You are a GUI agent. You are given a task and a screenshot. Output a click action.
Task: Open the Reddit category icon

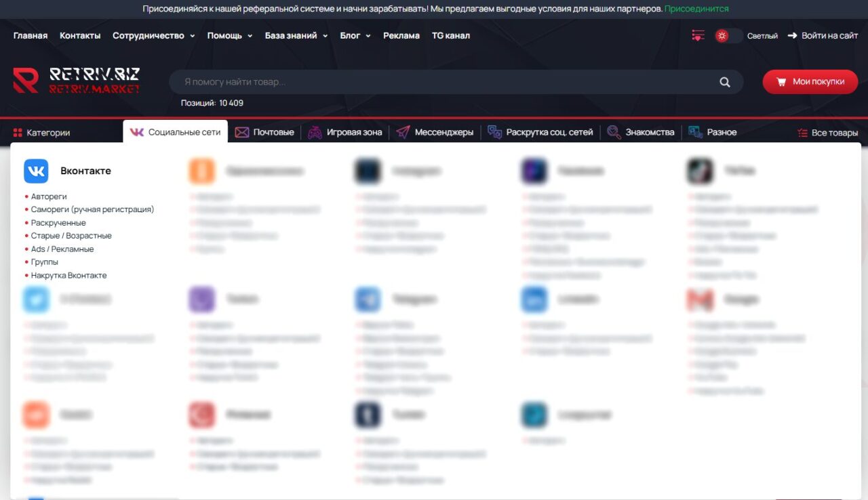[x=36, y=415]
